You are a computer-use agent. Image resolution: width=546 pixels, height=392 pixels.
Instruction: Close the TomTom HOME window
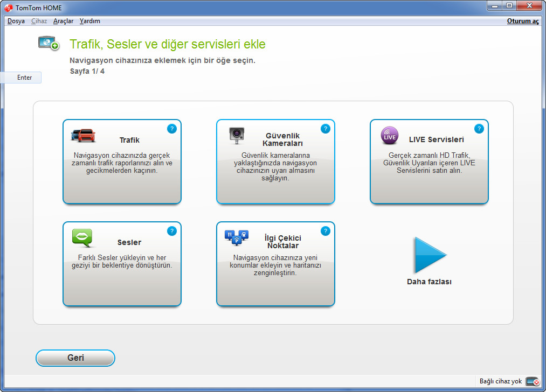(529, 5)
